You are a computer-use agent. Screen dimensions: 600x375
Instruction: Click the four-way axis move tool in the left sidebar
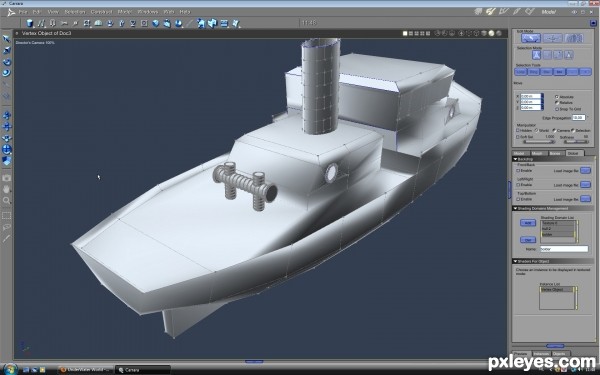[x=7, y=127]
